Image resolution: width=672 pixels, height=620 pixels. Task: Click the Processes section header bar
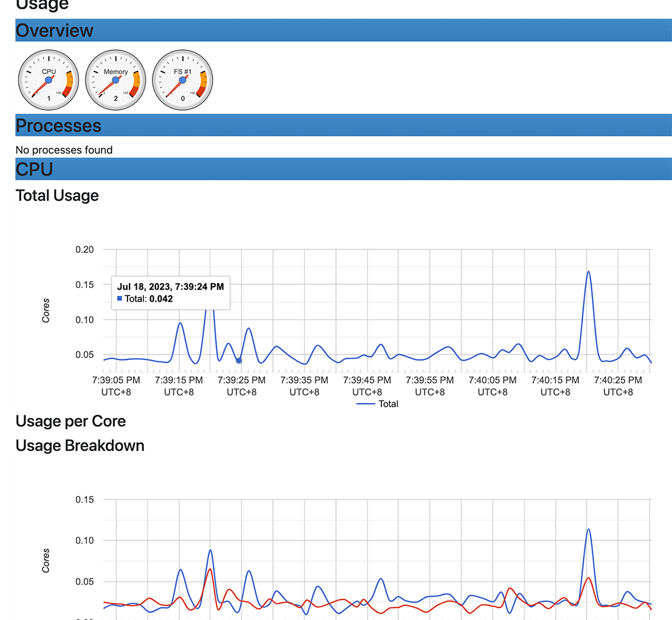[x=343, y=125]
